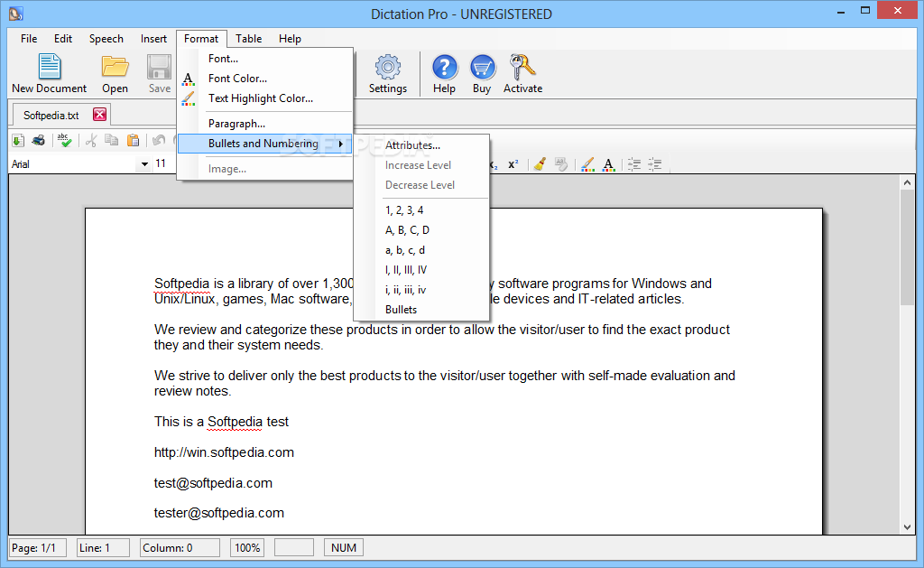Open the Help menu in menu bar
924x568 pixels.
[290, 38]
